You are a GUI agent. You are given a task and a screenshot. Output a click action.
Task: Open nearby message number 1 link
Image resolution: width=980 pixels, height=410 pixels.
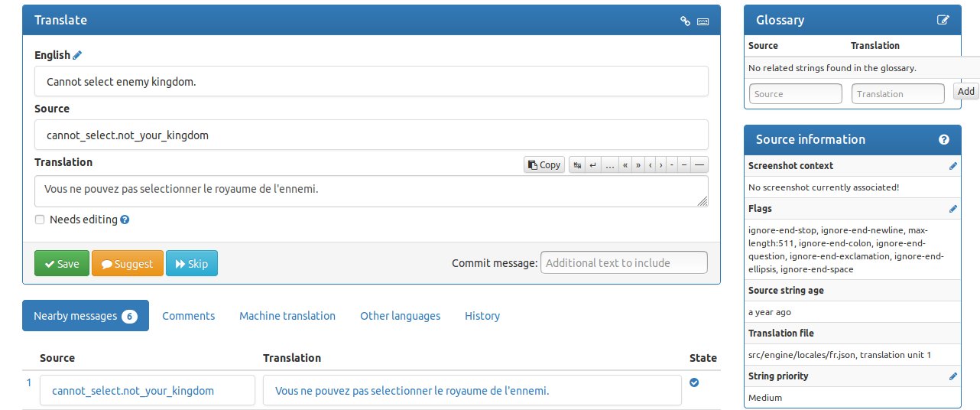click(29, 382)
